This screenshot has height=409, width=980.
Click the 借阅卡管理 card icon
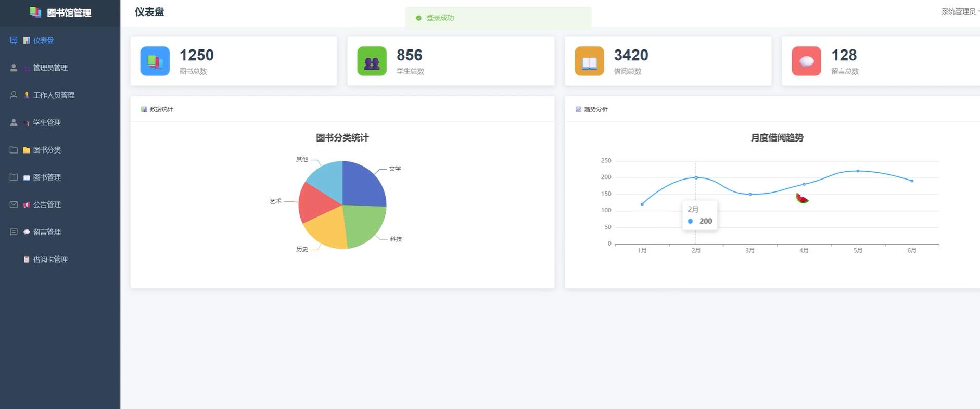coord(27,259)
